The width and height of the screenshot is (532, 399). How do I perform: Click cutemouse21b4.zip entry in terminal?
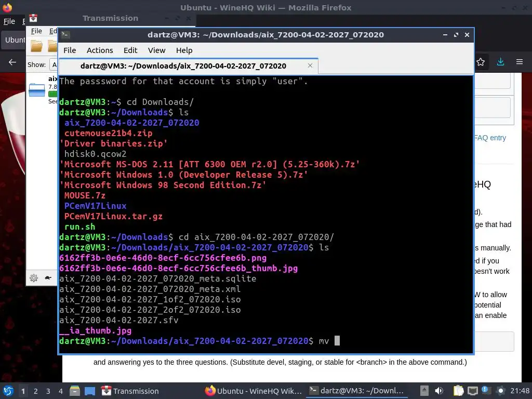[x=108, y=133]
